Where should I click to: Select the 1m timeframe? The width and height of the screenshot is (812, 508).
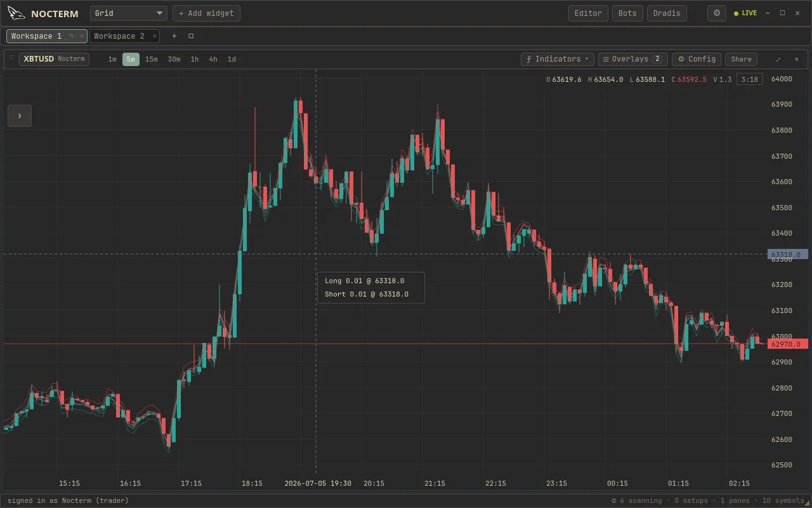(112, 59)
